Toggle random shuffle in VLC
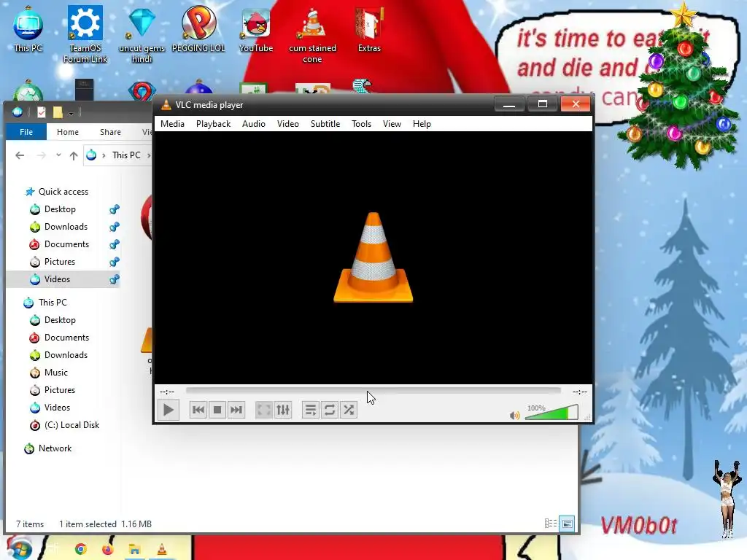The height and width of the screenshot is (560, 747). click(x=349, y=410)
